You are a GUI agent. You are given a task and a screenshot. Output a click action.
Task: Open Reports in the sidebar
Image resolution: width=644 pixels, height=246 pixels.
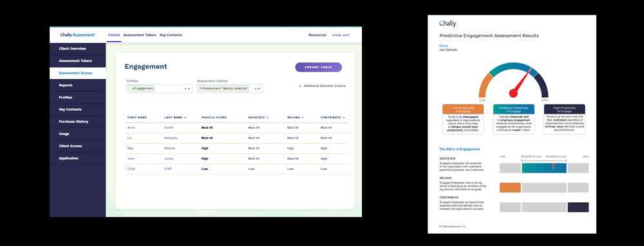click(78, 85)
